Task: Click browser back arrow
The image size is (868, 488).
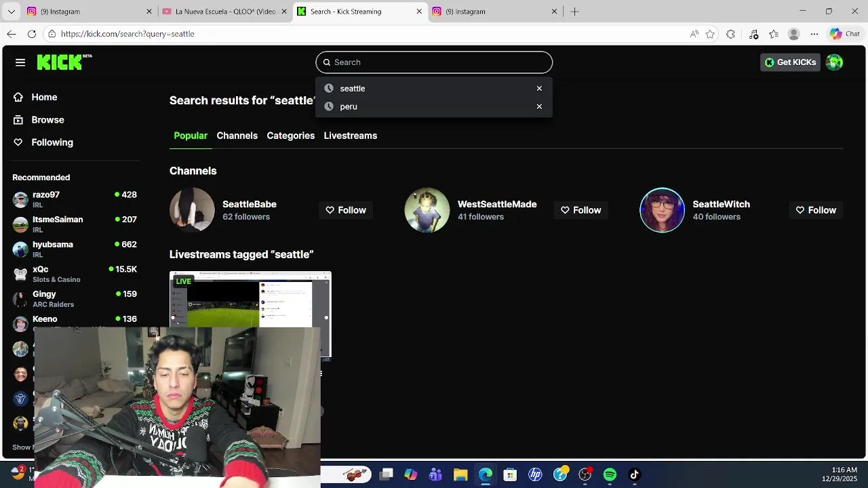Action: (x=12, y=34)
